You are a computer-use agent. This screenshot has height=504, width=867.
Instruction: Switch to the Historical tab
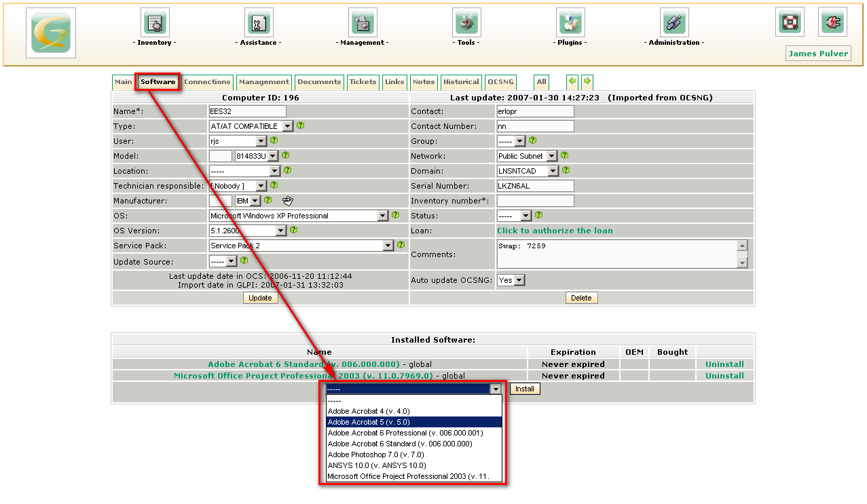pos(461,82)
